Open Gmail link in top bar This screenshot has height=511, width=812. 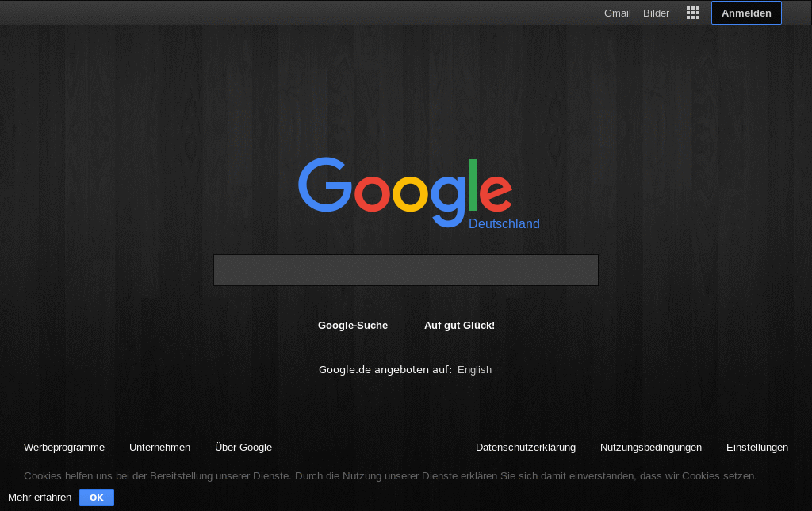coord(617,13)
